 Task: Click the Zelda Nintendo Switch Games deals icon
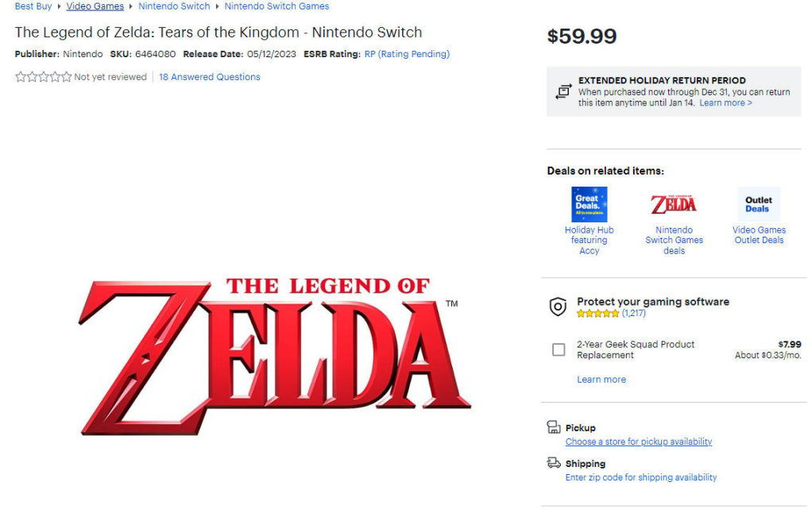(674, 204)
